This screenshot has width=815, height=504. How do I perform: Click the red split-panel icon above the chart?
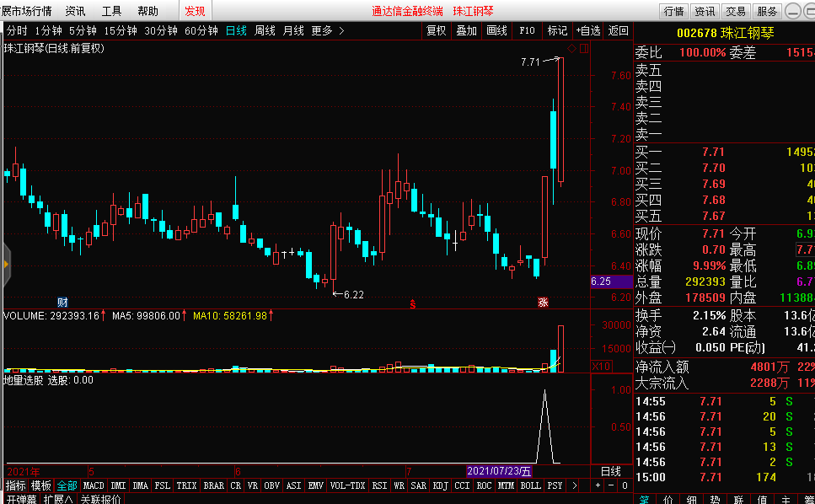pyautogui.click(x=584, y=48)
